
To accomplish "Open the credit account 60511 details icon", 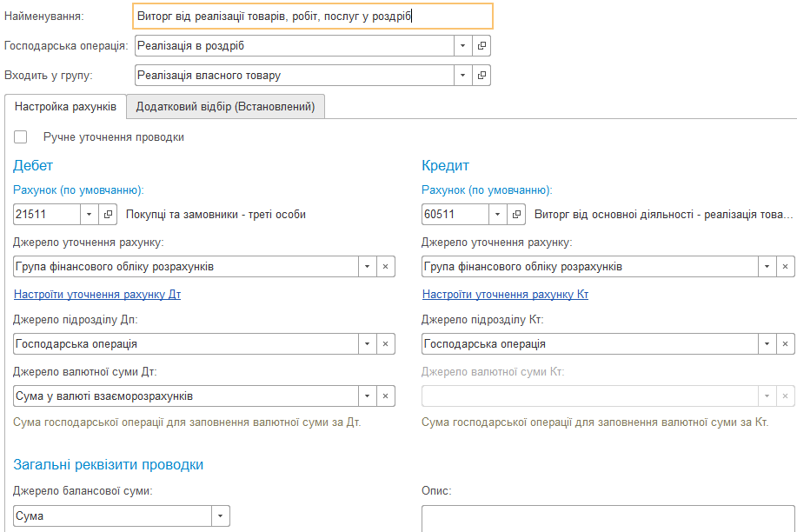I will tap(517, 214).
